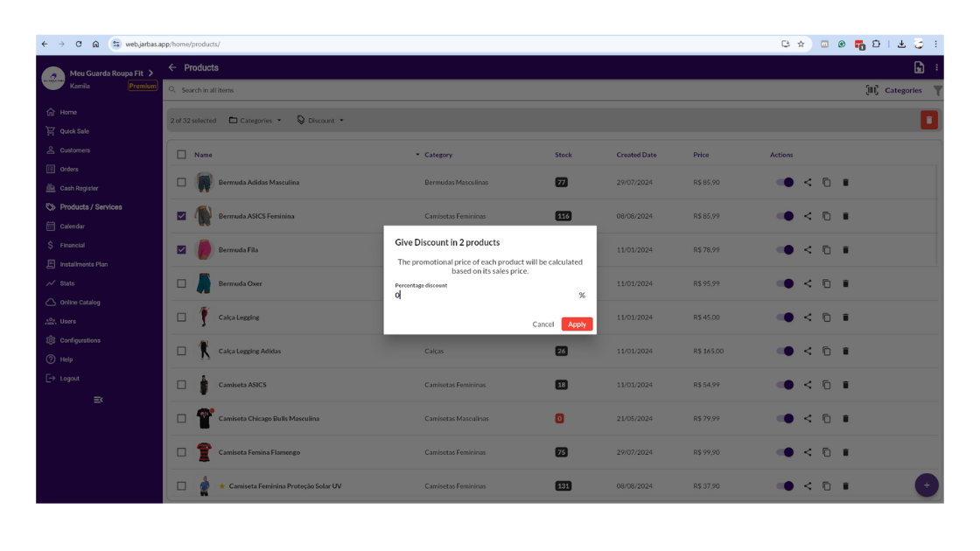Toggle off Bermuda Fila active switch
This screenshot has width=980, height=551.
785,250
